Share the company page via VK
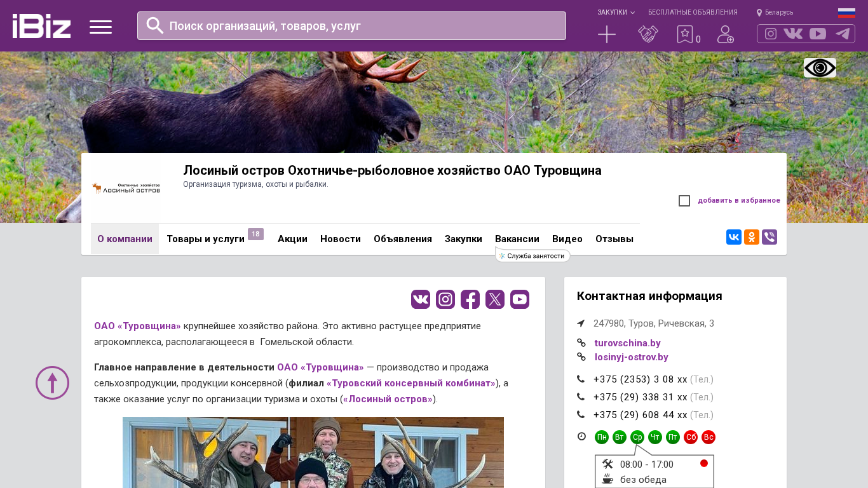This screenshot has width=868, height=488. (x=734, y=237)
